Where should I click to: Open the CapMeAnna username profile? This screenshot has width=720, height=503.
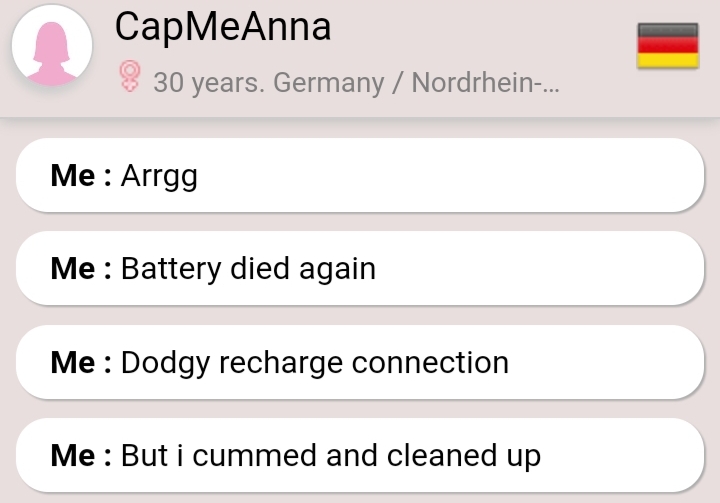[x=222, y=27]
